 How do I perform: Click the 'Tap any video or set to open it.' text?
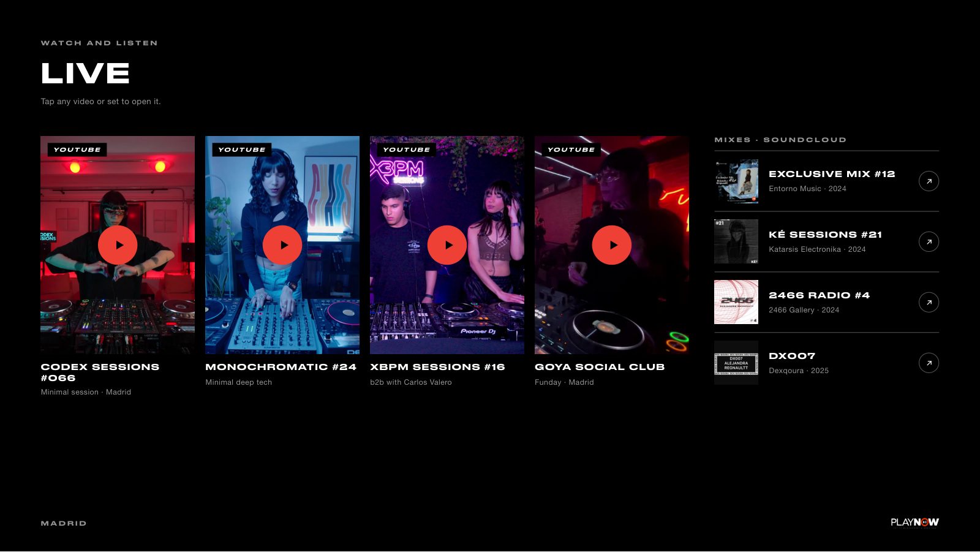100,102
